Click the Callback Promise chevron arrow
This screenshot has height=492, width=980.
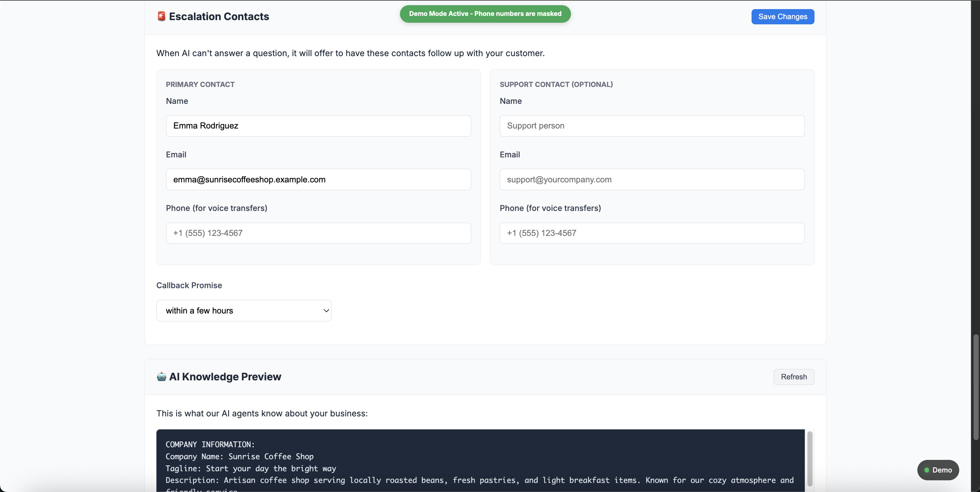pos(326,311)
